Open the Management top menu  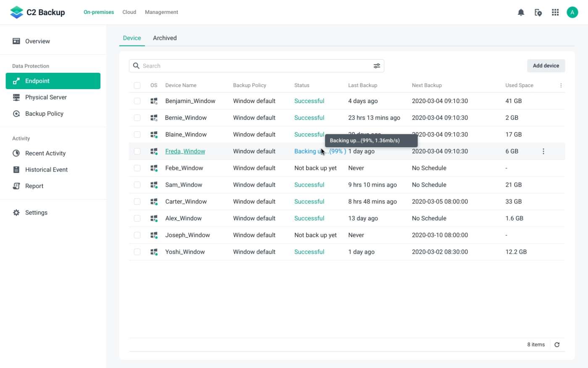[161, 12]
